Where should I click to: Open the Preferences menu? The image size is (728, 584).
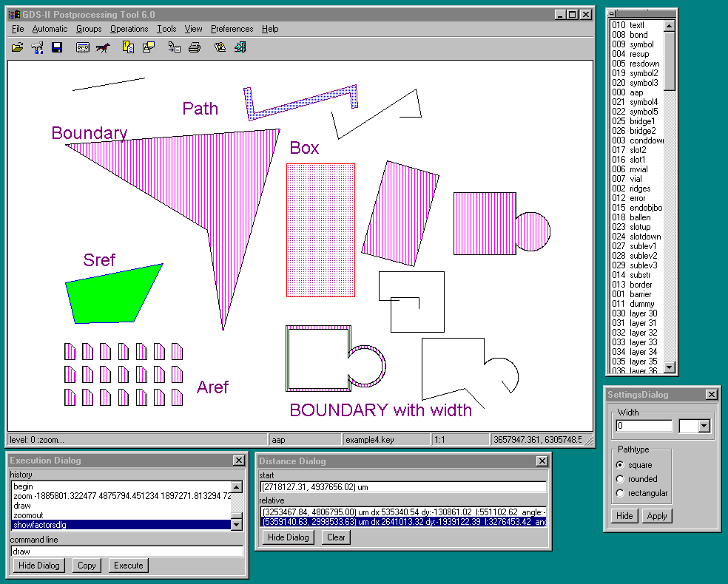click(x=232, y=29)
